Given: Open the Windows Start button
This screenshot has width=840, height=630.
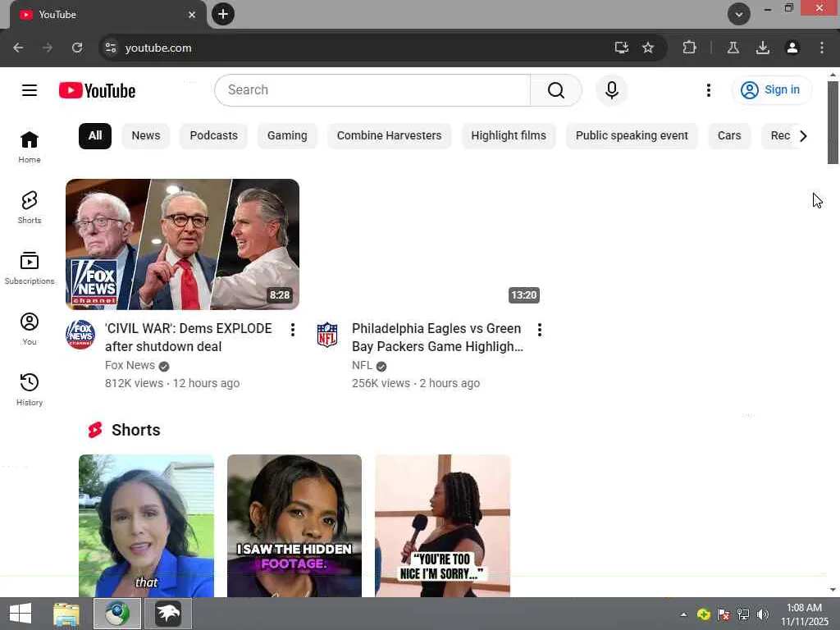Looking at the screenshot, I should 21,614.
